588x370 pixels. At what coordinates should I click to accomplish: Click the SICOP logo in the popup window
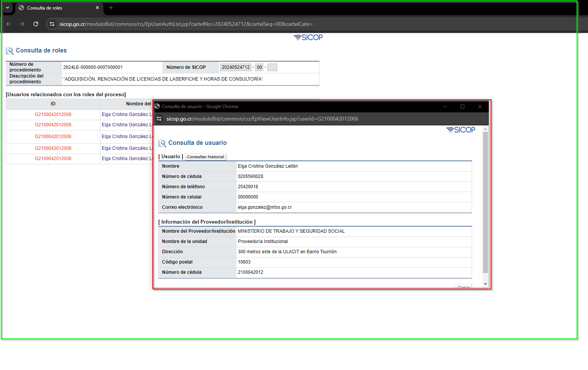(461, 130)
